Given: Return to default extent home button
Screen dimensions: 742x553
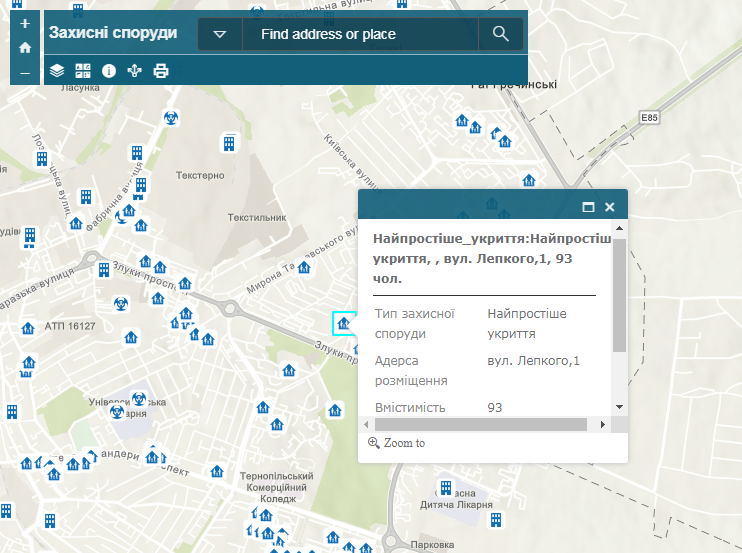Looking at the screenshot, I should point(25,47).
